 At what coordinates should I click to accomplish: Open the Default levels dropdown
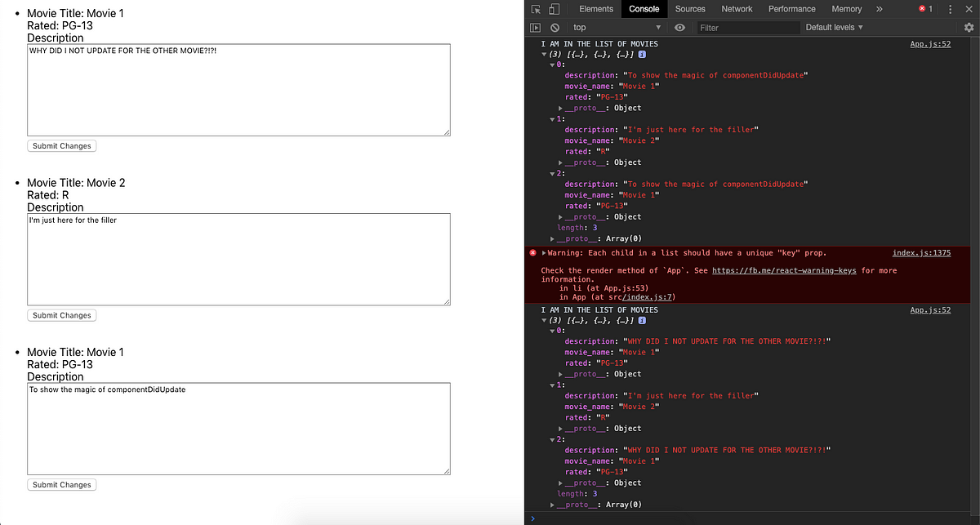click(x=834, y=28)
